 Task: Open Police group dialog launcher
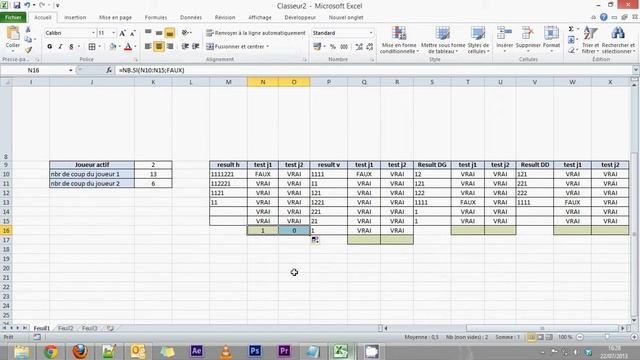[136, 60]
